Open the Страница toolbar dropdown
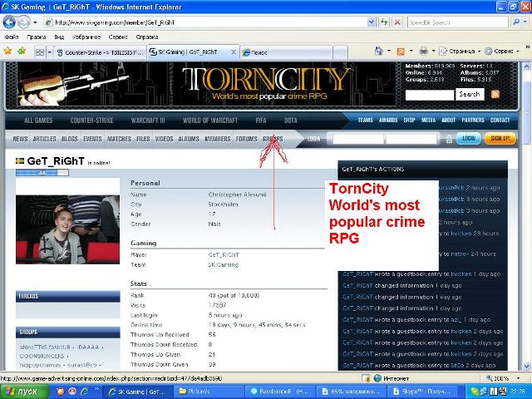 point(460,52)
